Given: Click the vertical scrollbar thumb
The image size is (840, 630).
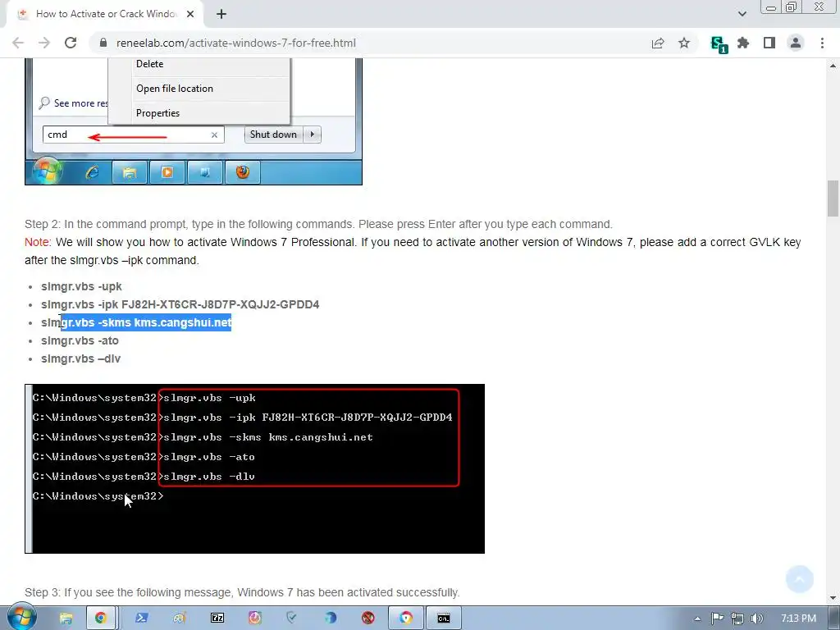Looking at the screenshot, I should click(x=833, y=199).
